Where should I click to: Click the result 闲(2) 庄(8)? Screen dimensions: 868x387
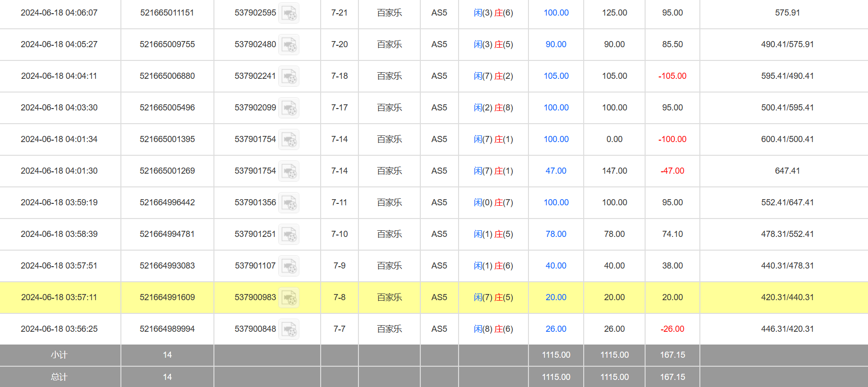(x=493, y=108)
